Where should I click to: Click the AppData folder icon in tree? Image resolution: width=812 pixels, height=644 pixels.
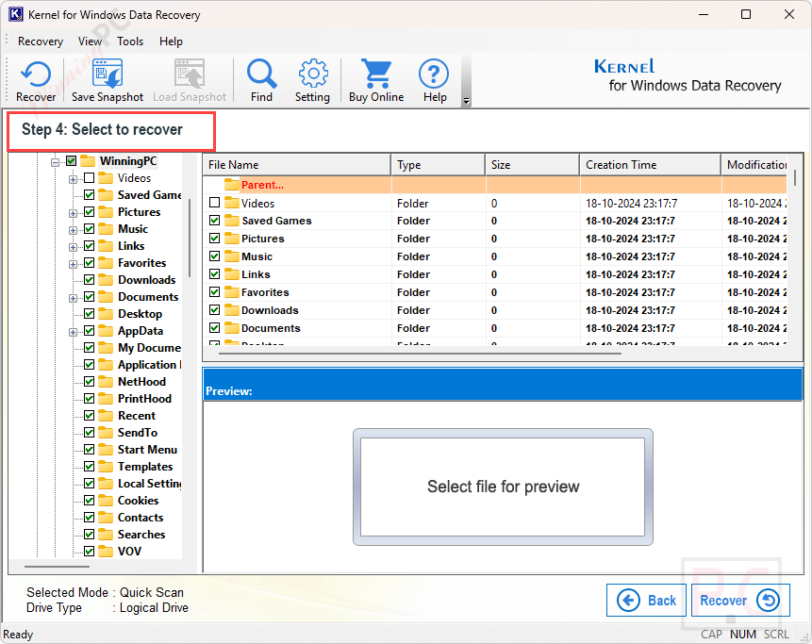click(x=106, y=331)
